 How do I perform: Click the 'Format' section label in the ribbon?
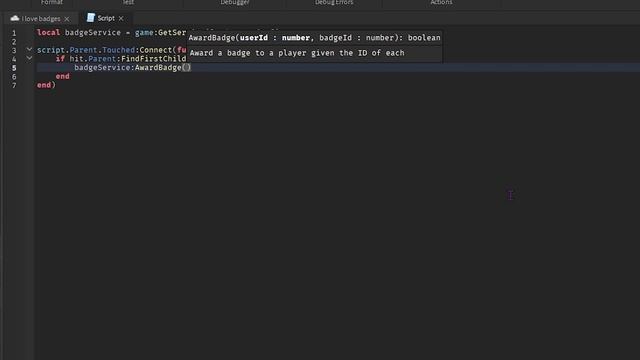[52, 2]
